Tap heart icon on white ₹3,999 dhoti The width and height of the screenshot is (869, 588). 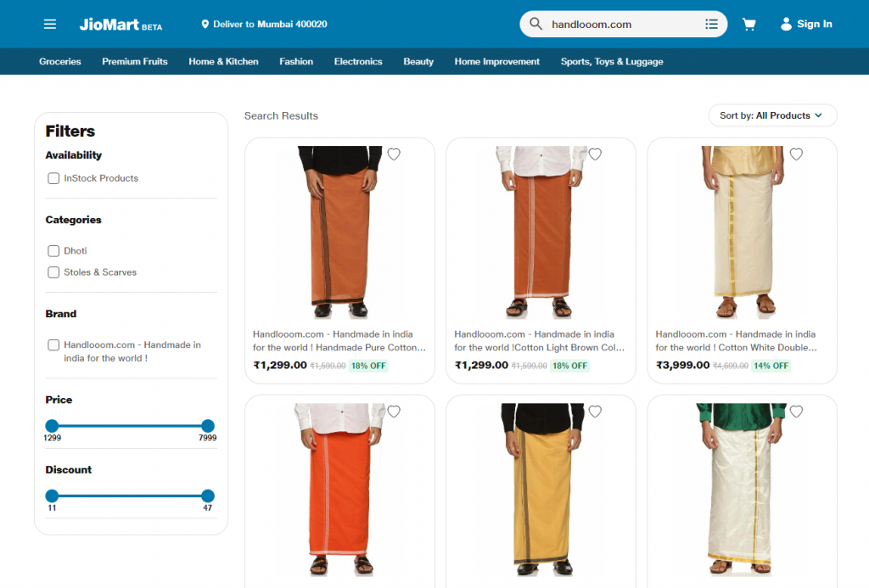pos(796,154)
